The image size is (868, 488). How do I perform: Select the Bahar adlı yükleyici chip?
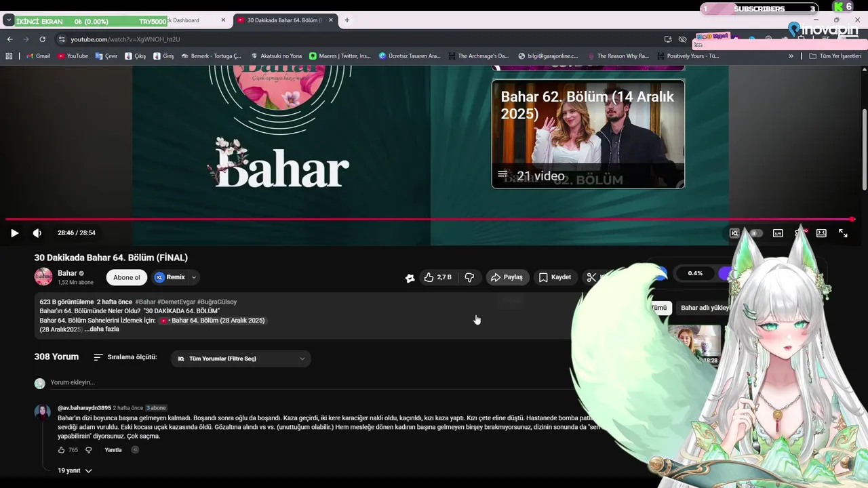point(705,308)
